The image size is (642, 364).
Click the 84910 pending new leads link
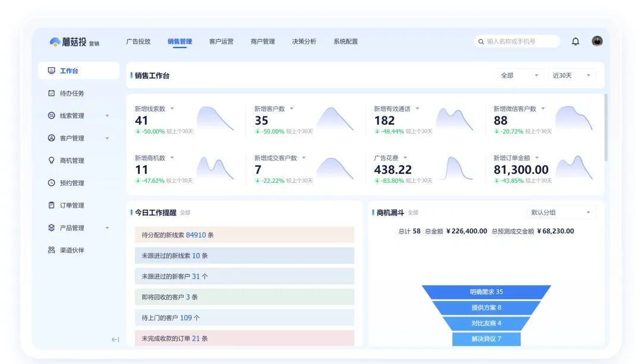tap(196, 235)
